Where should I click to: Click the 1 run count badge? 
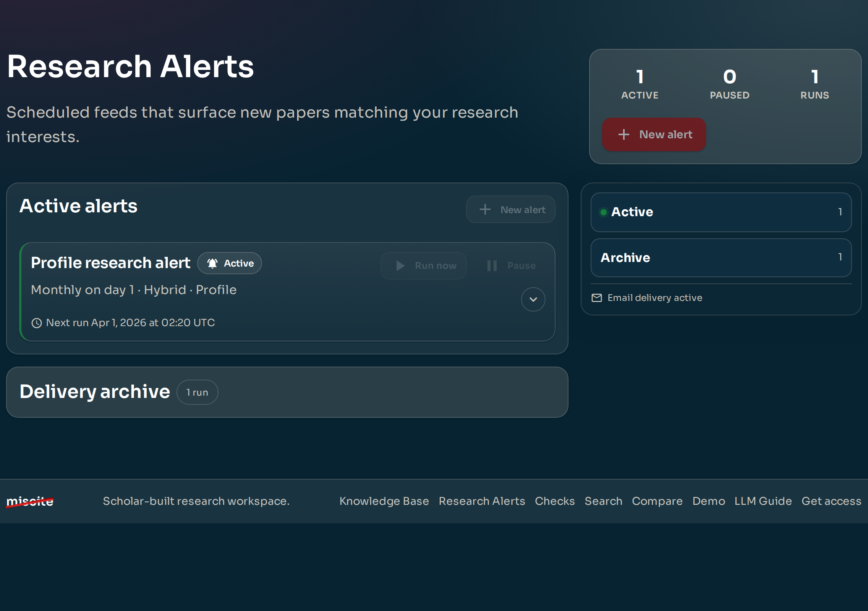pos(197,392)
